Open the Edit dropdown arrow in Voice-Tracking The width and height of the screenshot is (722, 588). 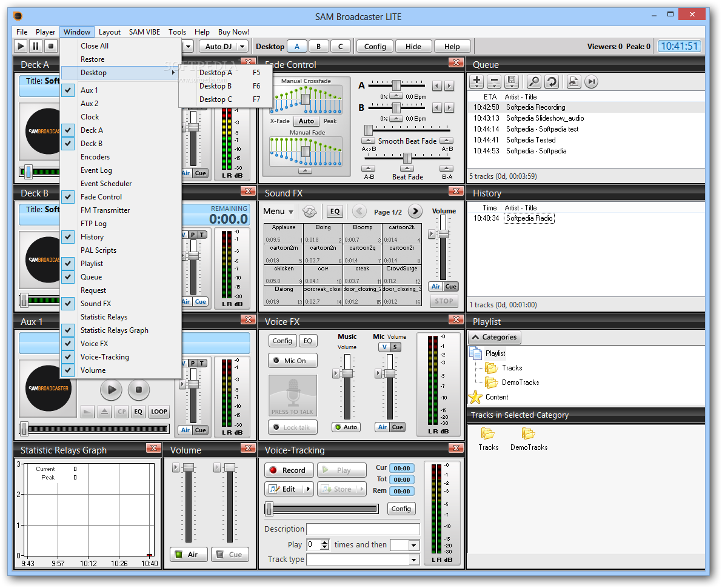(308, 489)
